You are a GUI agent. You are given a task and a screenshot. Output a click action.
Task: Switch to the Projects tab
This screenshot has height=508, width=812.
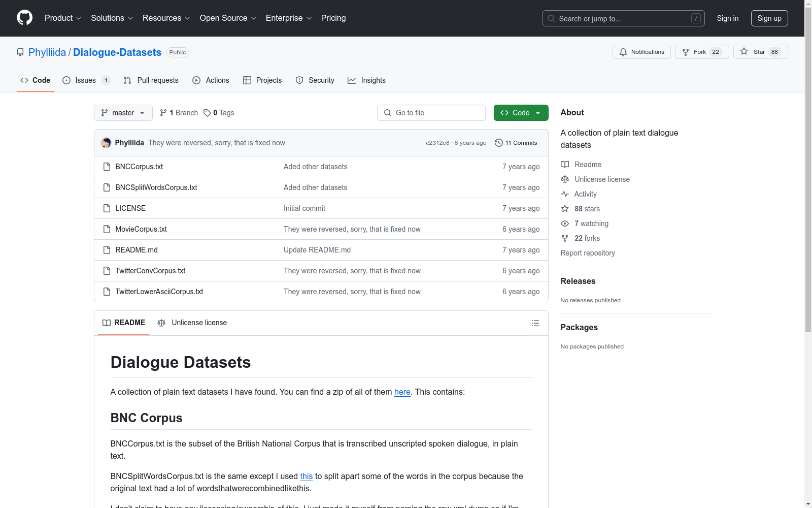[x=262, y=80]
